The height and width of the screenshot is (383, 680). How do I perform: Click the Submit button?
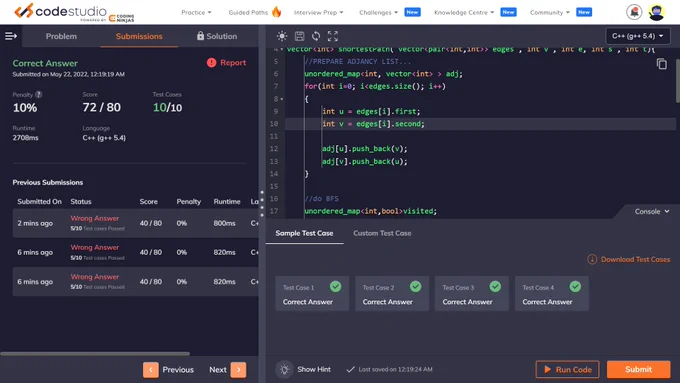coord(638,370)
